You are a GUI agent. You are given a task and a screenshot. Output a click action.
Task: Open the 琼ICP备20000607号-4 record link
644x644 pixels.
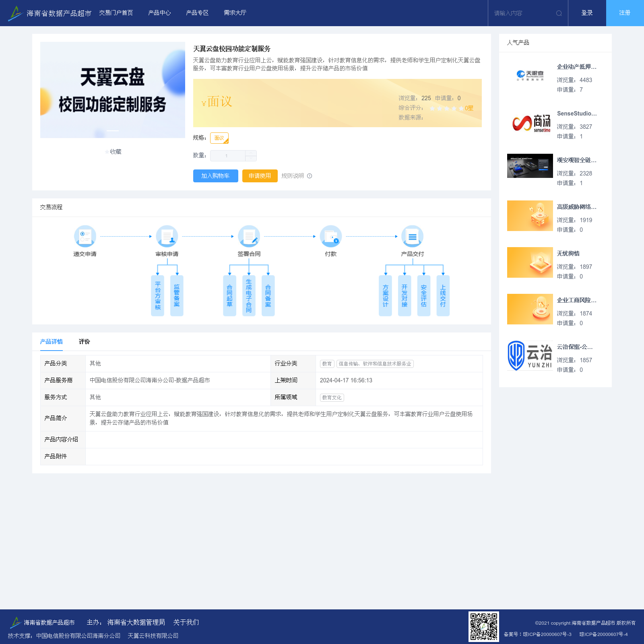pos(603,634)
